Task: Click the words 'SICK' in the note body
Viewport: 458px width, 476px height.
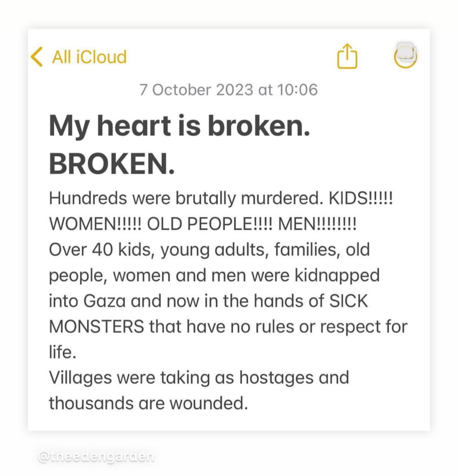Action: pos(349,301)
